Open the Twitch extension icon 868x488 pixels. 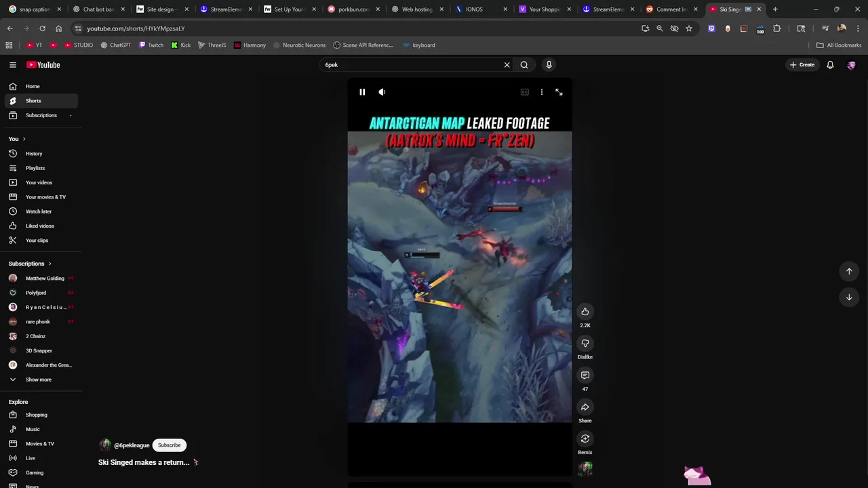(711, 28)
